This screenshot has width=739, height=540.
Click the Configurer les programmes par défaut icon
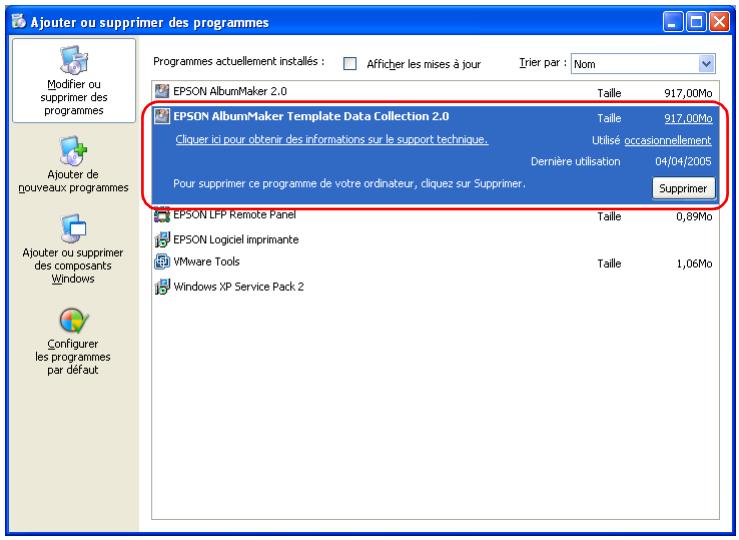click(x=74, y=321)
